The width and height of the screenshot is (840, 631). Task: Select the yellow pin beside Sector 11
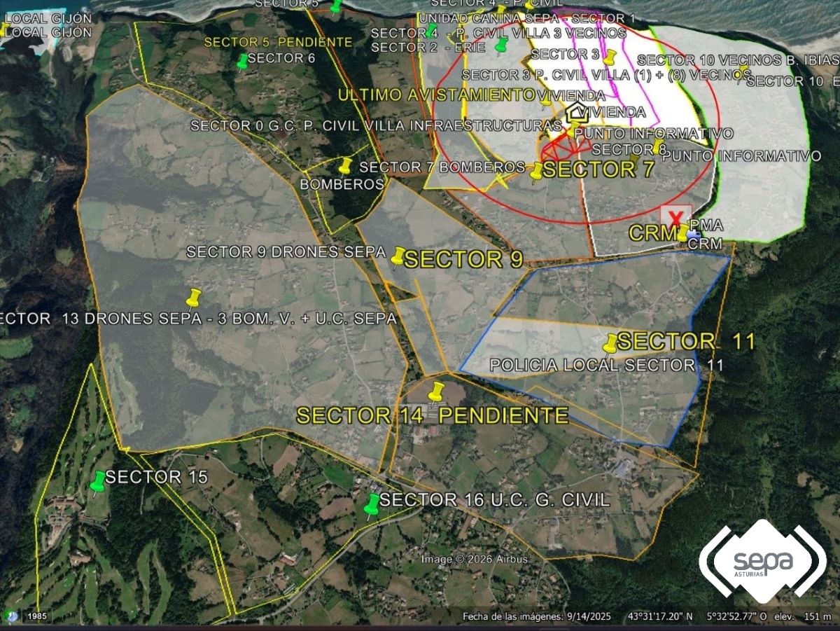pos(611,342)
